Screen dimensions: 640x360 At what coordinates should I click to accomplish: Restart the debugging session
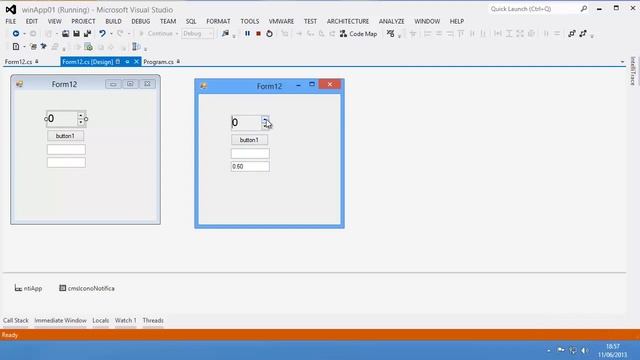point(269,34)
